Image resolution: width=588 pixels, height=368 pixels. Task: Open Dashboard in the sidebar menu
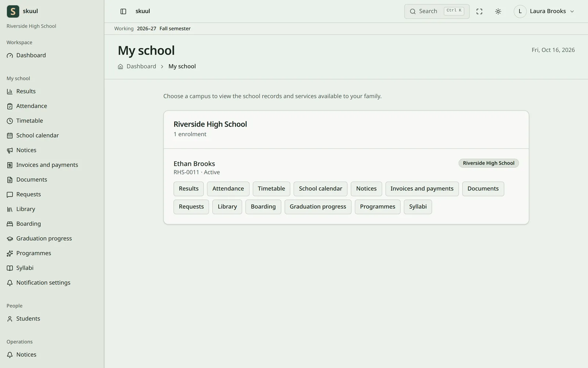52,55
